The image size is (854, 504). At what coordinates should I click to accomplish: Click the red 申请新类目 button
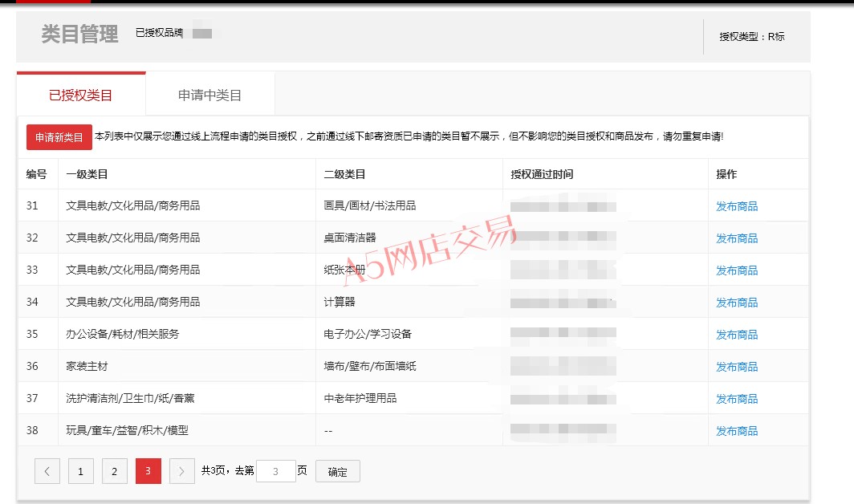(59, 137)
